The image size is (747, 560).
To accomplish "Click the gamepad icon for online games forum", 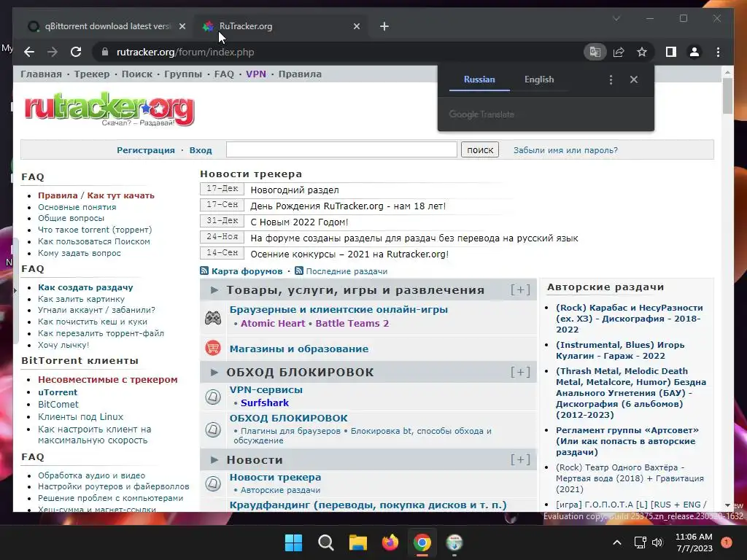I will pos(213,317).
